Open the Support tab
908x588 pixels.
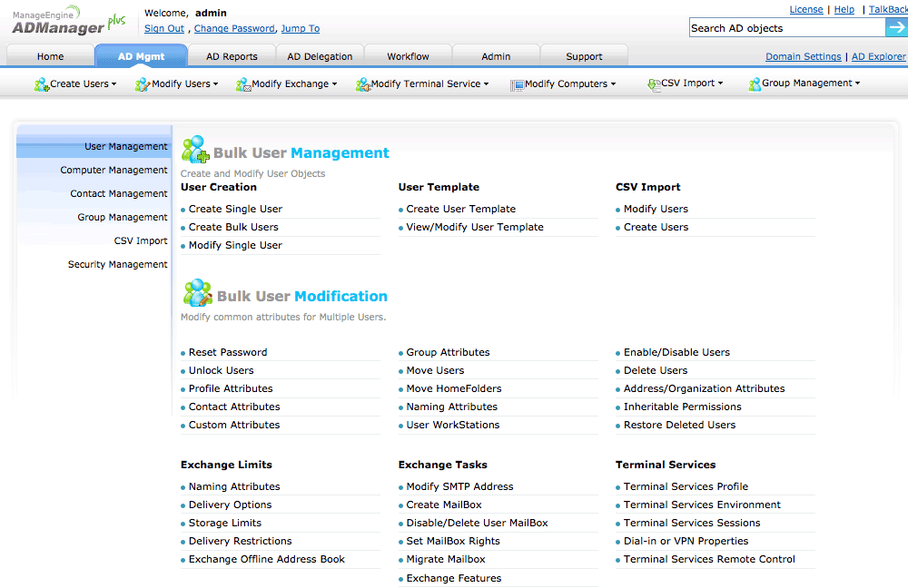click(x=584, y=56)
